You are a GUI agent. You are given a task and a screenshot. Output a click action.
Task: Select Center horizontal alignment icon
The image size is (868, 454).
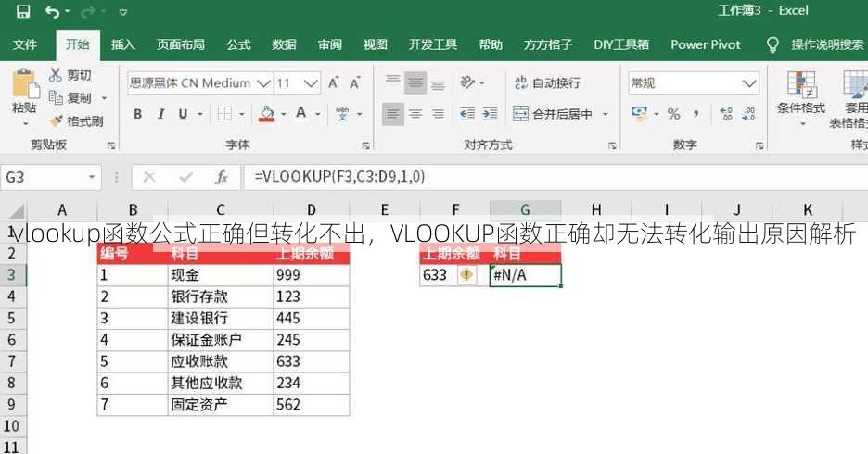tap(415, 114)
